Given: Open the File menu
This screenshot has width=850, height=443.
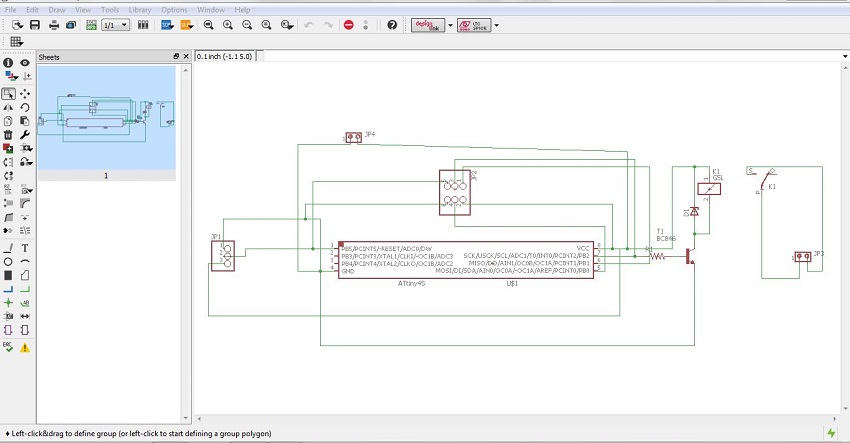Looking at the screenshot, I should (10, 10).
